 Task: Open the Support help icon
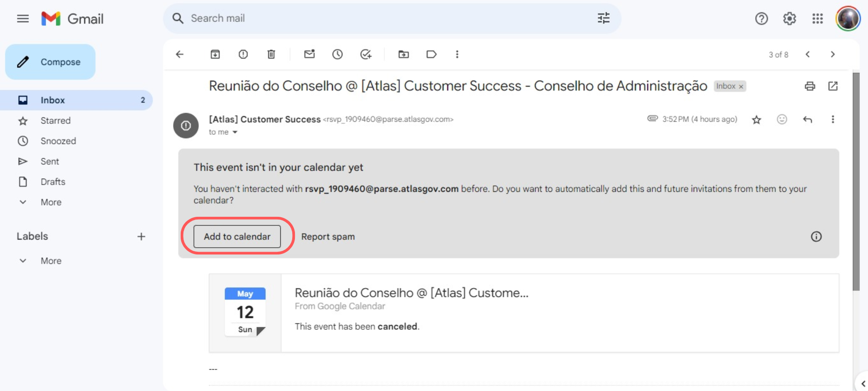pos(762,19)
